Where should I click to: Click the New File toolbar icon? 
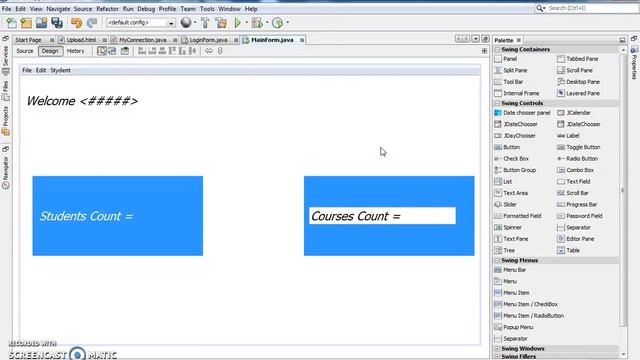pos(11,23)
